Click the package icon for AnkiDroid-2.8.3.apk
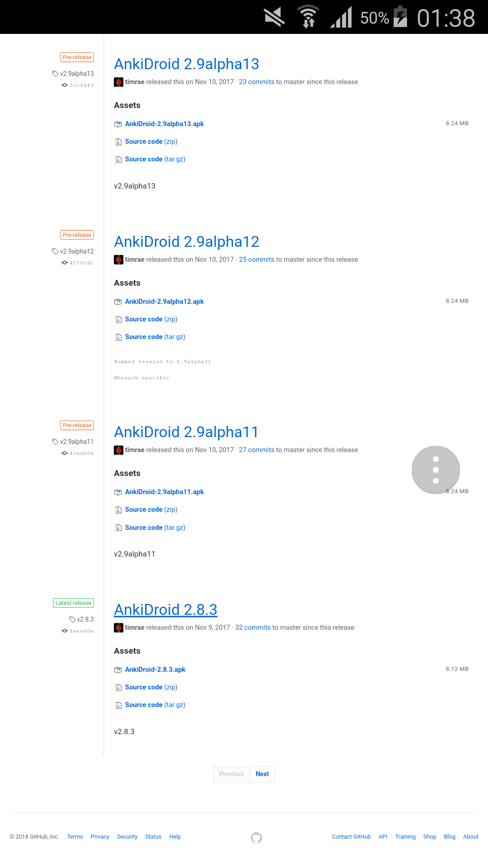 tap(118, 670)
